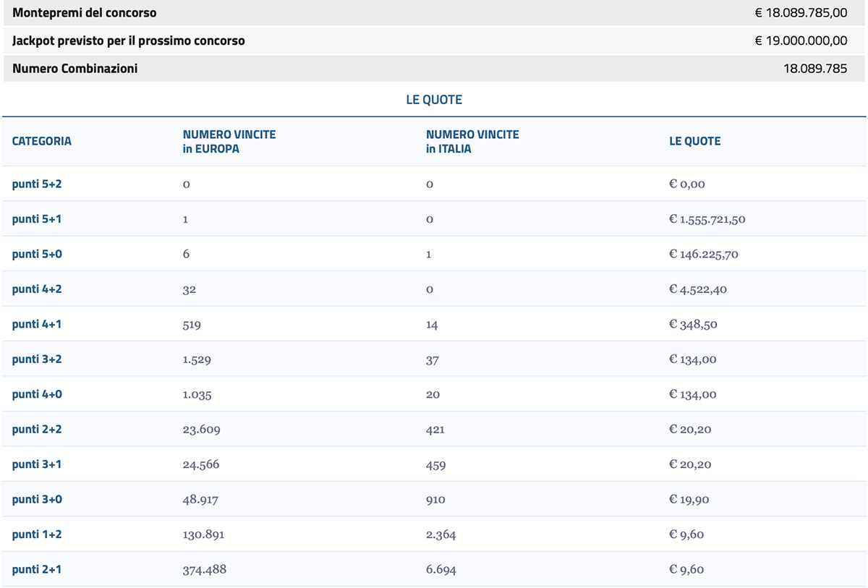The image size is (868, 588).
Task: Click the € 9,60 quota for punti 1+2
Action: pos(686,535)
